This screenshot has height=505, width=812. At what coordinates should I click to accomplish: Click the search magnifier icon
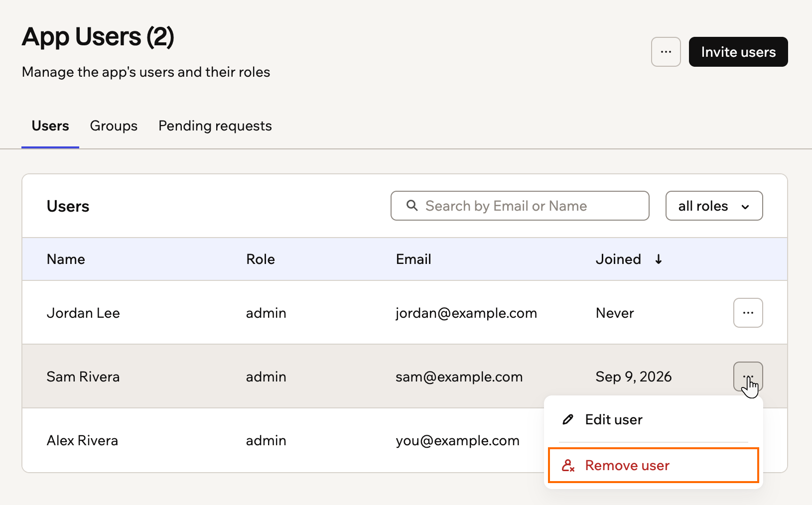[x=412, y=206]
